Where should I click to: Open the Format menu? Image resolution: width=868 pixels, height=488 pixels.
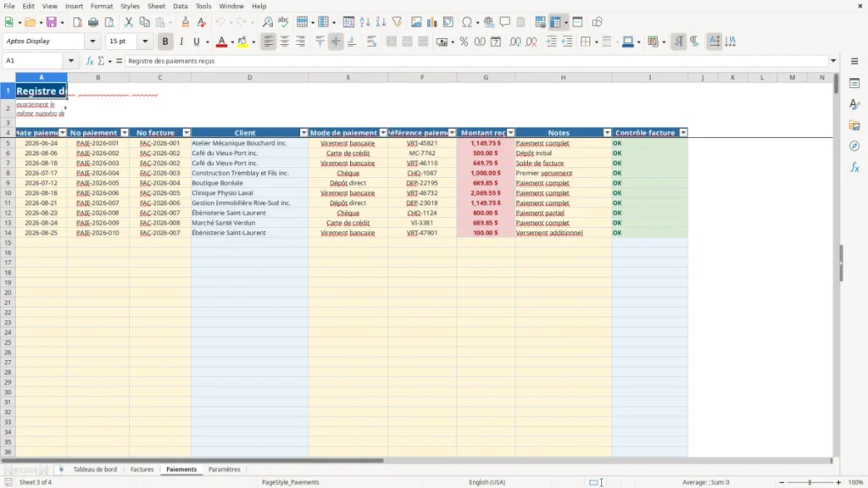(x=102, y=6)
